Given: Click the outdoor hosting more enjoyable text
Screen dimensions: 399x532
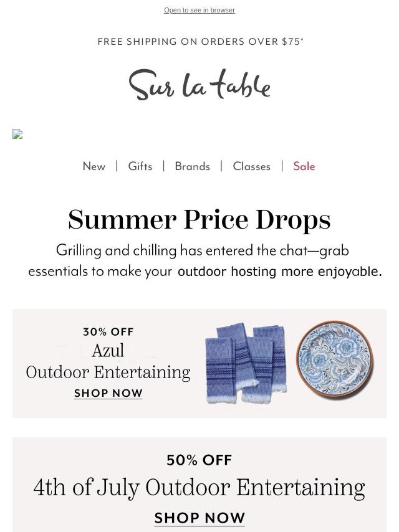Looking at the screenshot, I should click(280, 272).
